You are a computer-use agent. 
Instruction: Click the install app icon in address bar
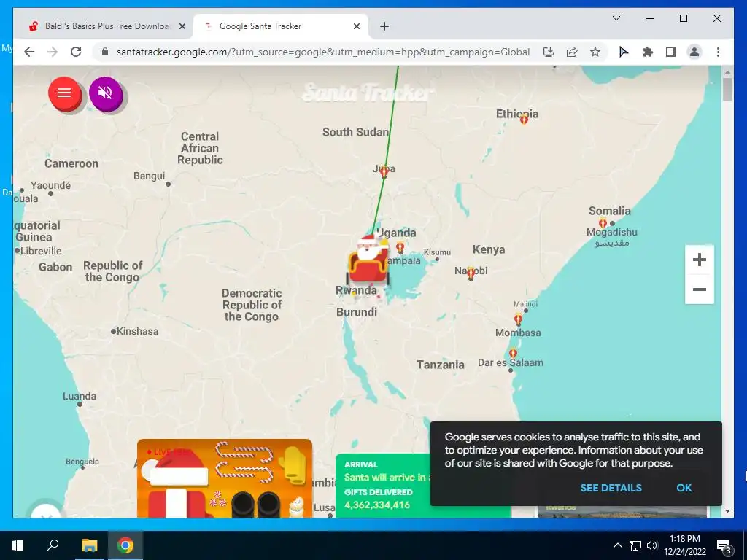(x=549, y=52)
